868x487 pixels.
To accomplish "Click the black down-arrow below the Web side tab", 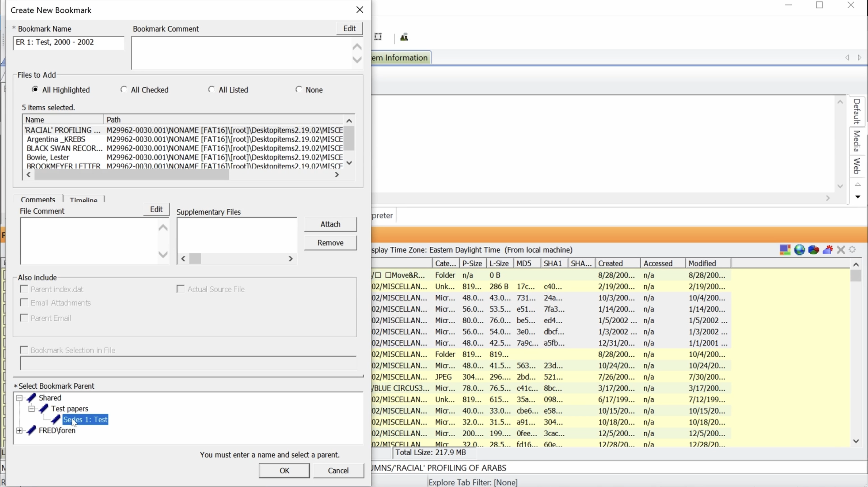I will 858,197.
